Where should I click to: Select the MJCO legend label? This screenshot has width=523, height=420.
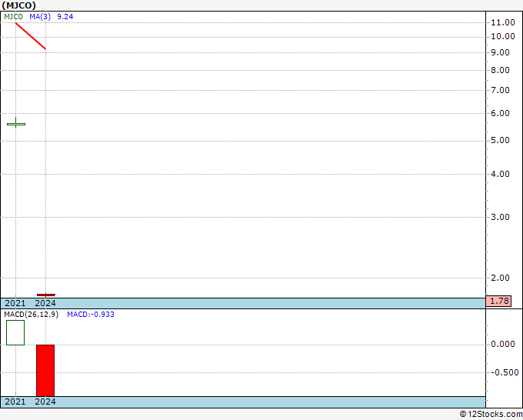(13, 17)
